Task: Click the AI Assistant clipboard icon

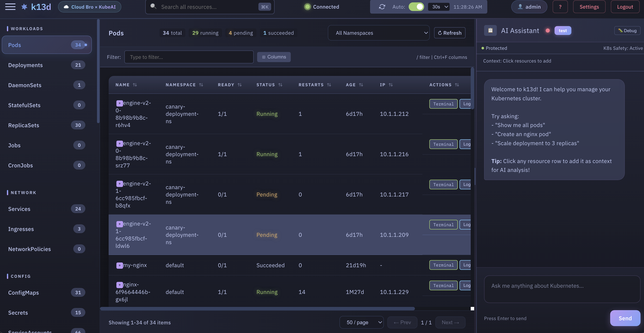Action: pyautogui.click(x=490, y=30)
